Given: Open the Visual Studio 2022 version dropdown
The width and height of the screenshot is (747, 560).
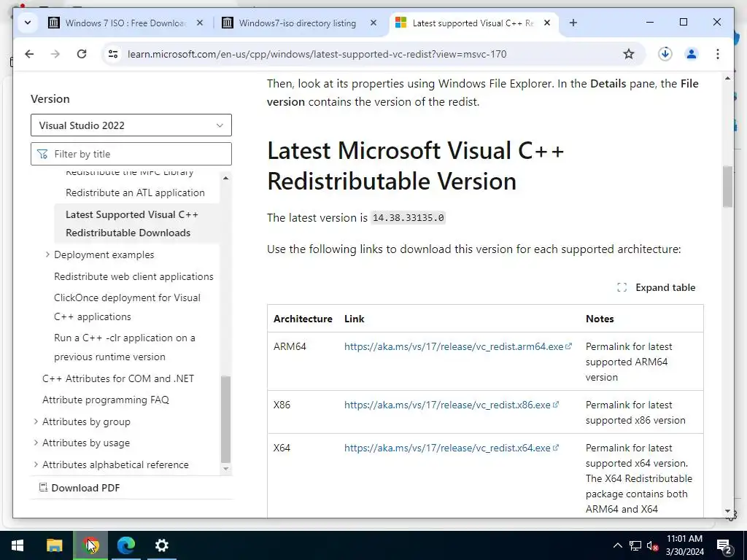Looking at the screenshot, I should 131,125.
